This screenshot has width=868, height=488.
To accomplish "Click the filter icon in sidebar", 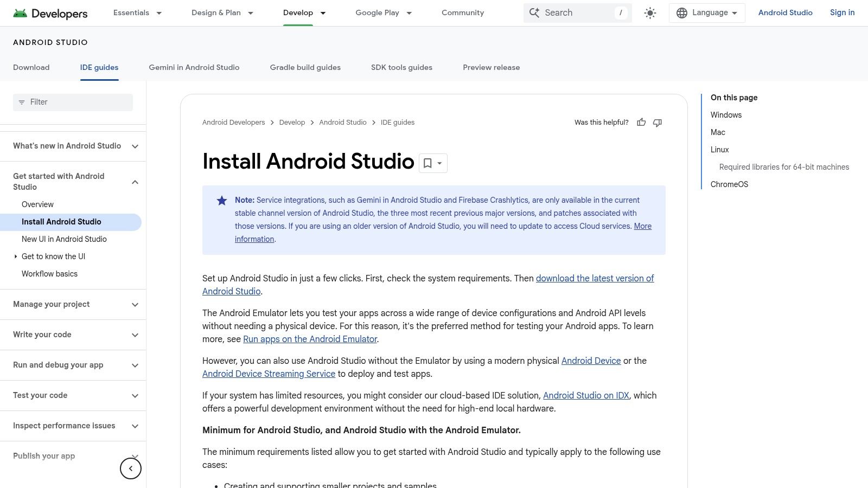I will click(22, 102).
